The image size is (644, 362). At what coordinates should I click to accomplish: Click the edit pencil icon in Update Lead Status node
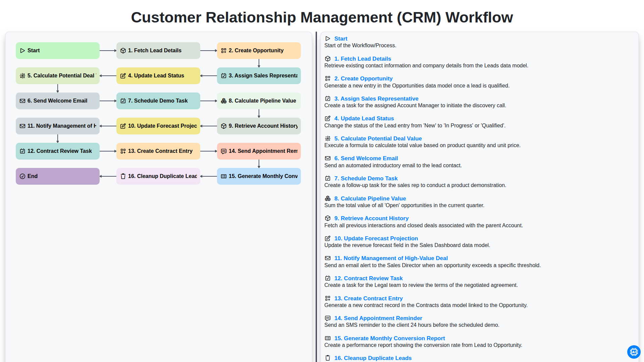tap(123, 76)
